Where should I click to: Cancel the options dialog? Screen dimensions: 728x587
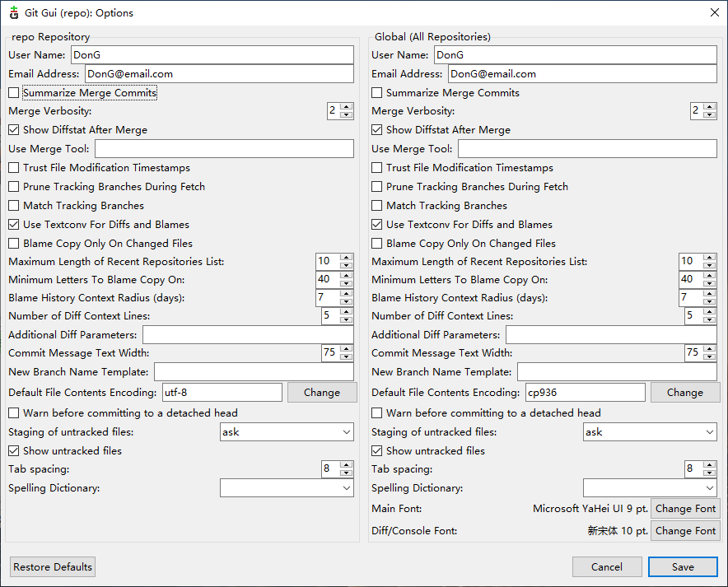[x=607, y=567]
